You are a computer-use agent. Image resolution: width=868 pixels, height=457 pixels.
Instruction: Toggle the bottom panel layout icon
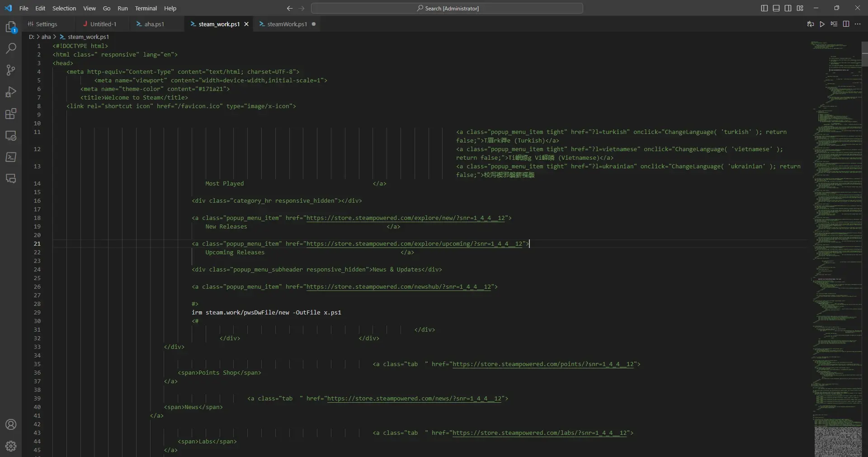(x=776, y=8)
